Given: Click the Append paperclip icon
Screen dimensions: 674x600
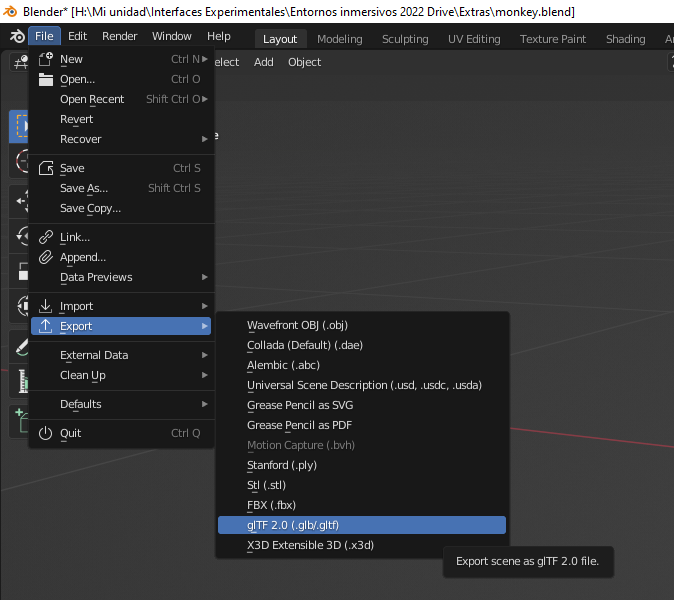Looking at the screenshot, I should click(46, 257).
